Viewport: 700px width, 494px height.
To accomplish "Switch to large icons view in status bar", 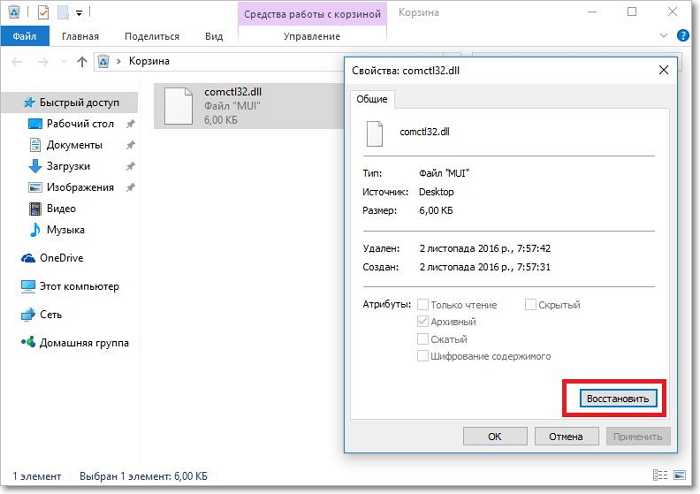I will [679, 475].
